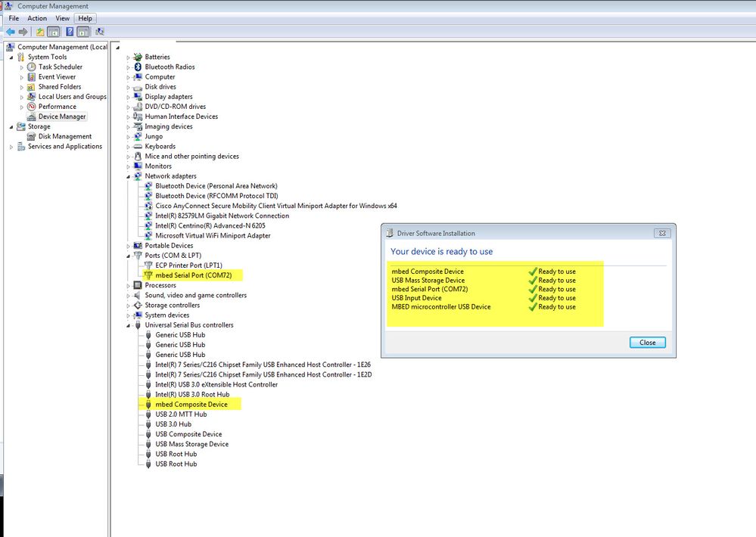Image resolution: width=756 pixels, height=537 pixels.
Task: Collapse the Ports (COM & LPT) category
Action: point(128,256)
